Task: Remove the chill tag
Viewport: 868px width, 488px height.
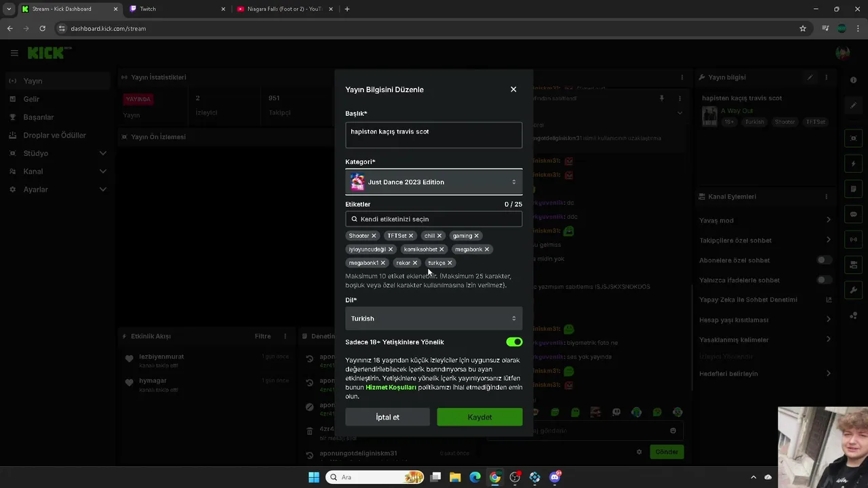Action: point(439,236)
